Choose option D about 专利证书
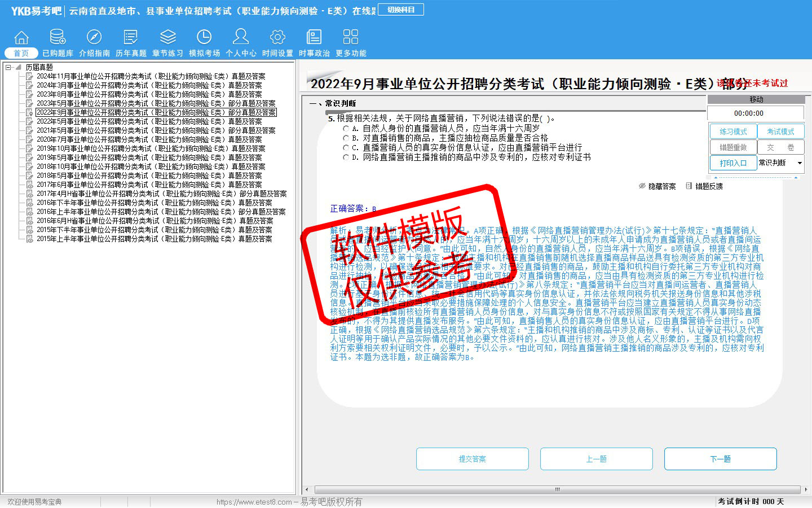812x508 pixels. click(x=346, y=157)
